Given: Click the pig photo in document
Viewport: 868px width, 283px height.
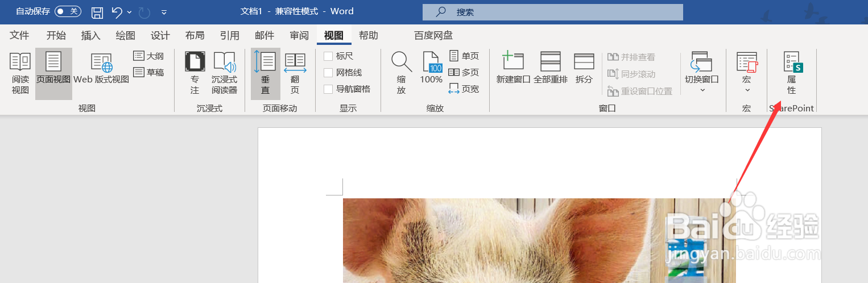Looking at the screenshot, I should (539, 240).
